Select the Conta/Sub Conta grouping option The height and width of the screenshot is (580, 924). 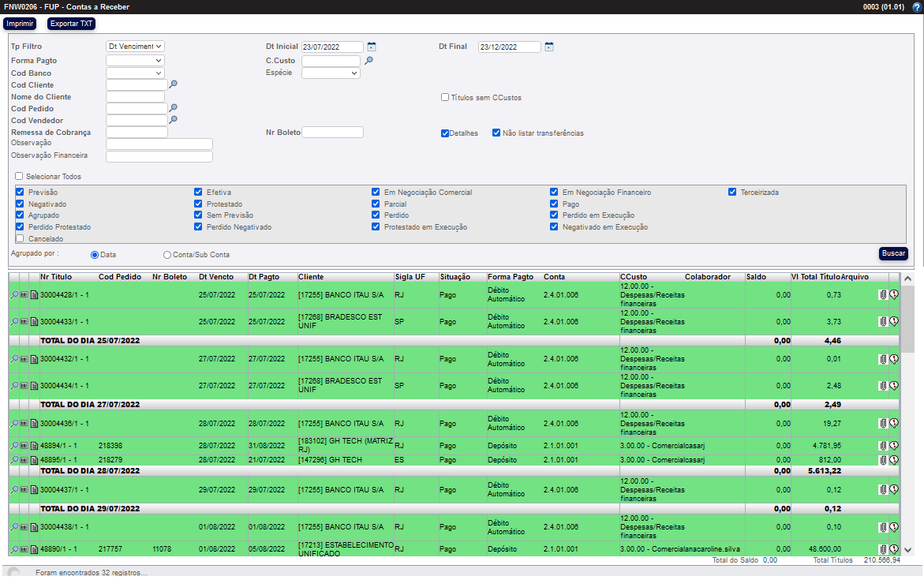click(x=167, y=255)
